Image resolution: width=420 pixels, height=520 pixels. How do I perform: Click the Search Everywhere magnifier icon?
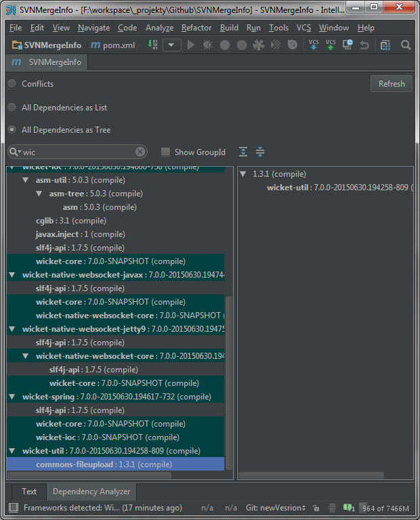[x=406, y=45]
